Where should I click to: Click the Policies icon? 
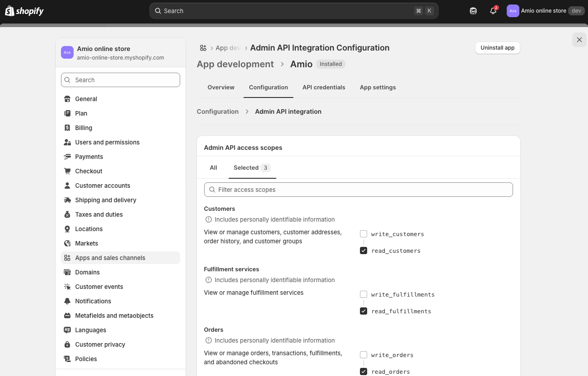[67, 359]
